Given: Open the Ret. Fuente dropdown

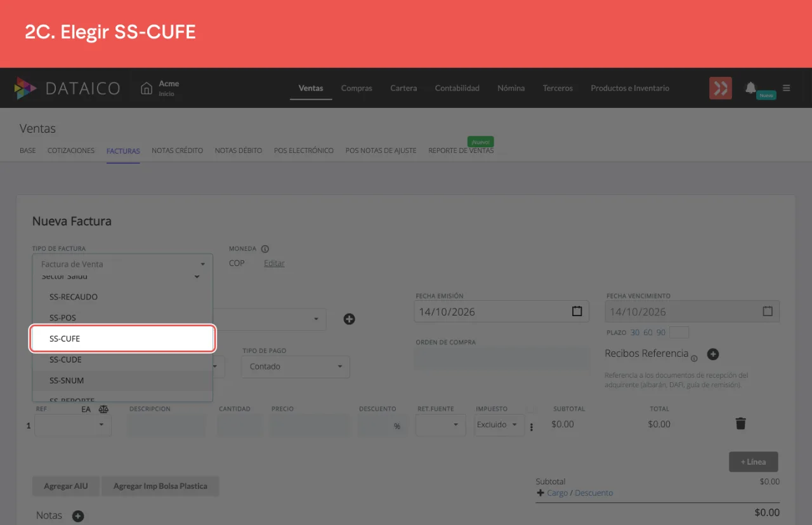Looking at the screenshot, I should pos(441,425).
